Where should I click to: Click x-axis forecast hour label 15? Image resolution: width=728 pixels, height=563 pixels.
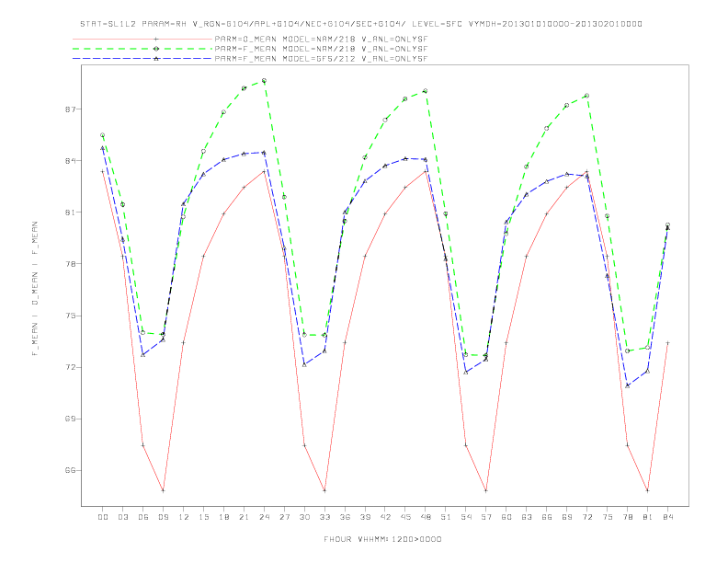pyautogui.click(x=203, y=517)
